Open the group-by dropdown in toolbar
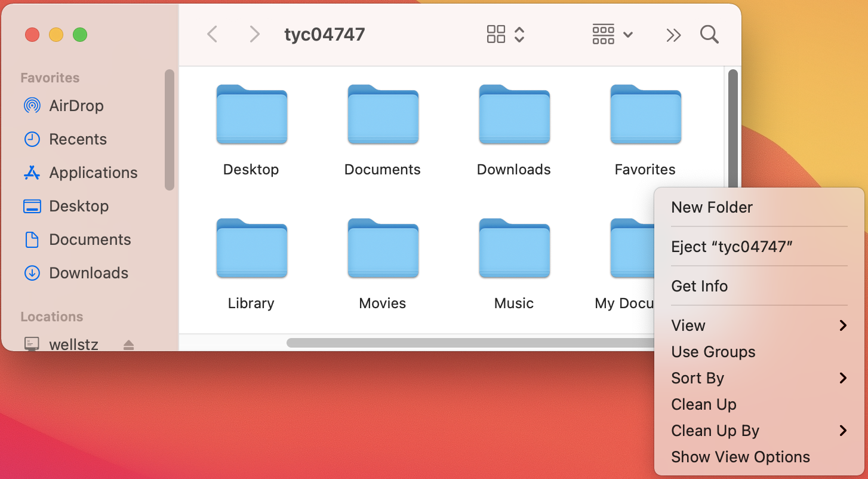The width and height of the screenshot is (868, 479). click(x=612, y=35)
